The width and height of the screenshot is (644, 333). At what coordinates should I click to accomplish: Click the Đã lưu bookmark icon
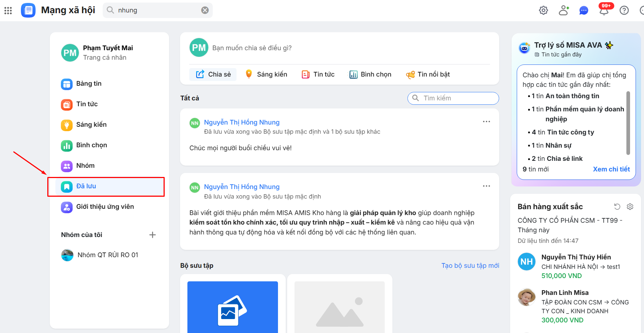[67, 187]
